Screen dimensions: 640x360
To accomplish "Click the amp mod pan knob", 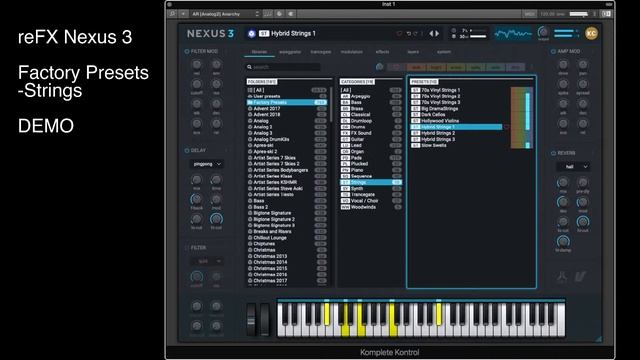I will tap(583, 64).
